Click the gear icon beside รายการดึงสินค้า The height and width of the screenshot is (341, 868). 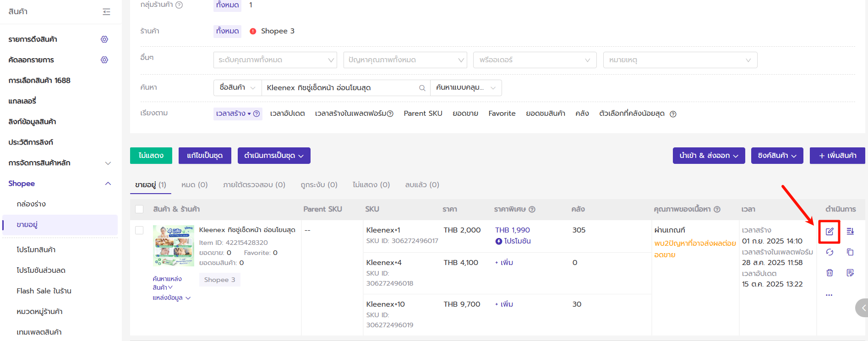pyautogui.click(x=104, y=39)
